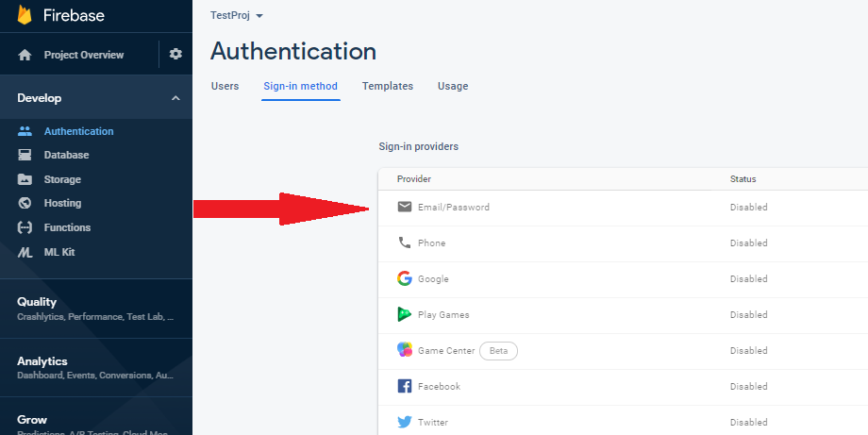Go to Authentication in the sidebar
The height and width of the screenshot is (435, 868).
78,131
